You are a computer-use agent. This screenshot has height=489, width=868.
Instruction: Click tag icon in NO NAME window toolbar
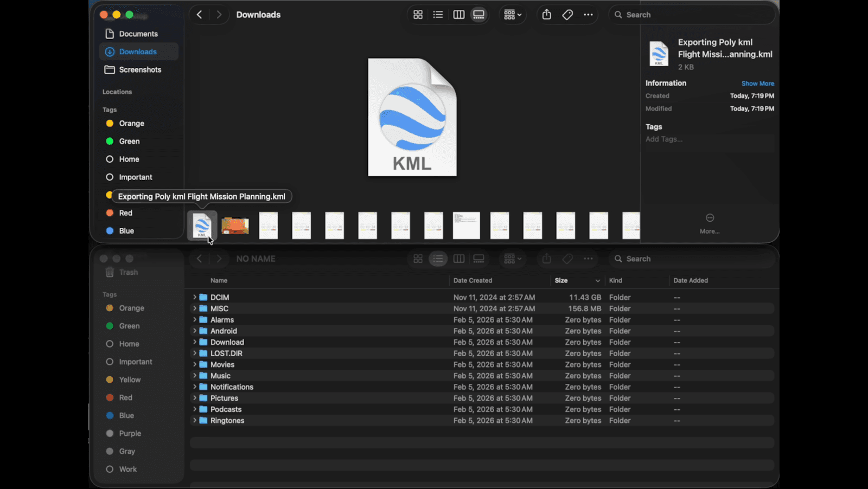point(567,259)
